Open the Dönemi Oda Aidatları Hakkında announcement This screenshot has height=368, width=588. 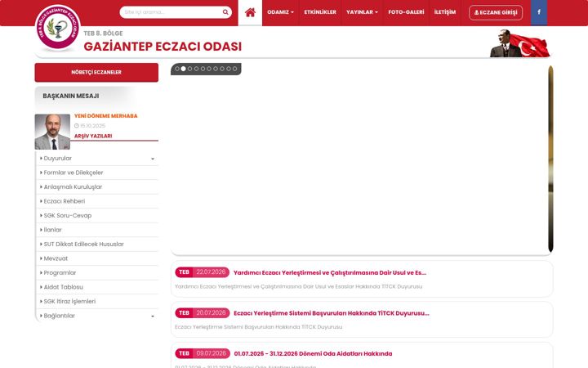click(313, 354)
